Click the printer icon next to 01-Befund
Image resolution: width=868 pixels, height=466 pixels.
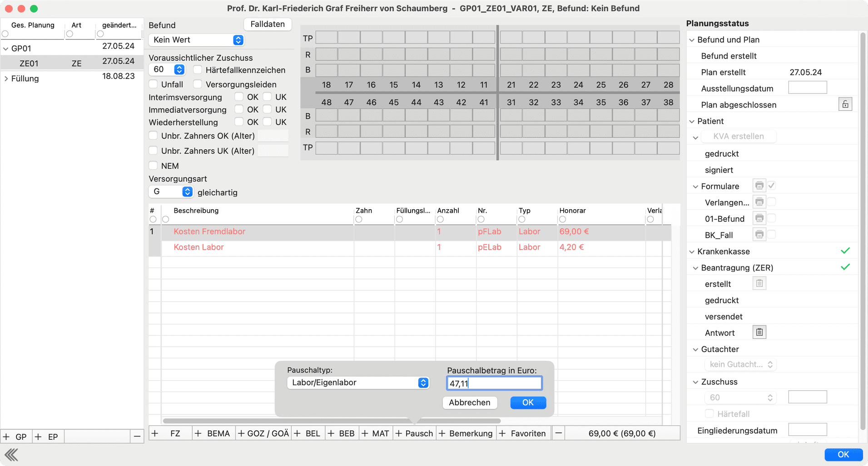(x=759, y=218)
